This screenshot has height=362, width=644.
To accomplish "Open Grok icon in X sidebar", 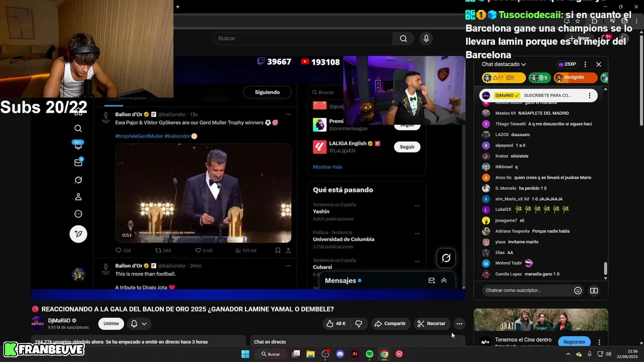I will click(78, 180).
